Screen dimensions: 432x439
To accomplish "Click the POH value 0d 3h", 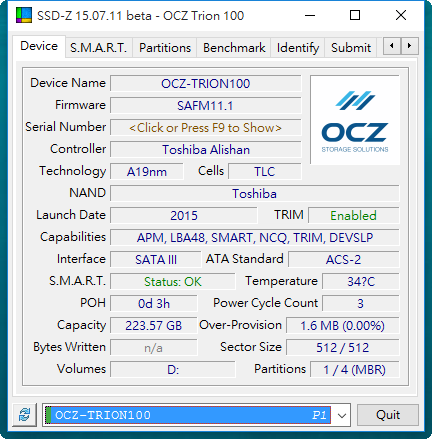I will tap(154, 304).
